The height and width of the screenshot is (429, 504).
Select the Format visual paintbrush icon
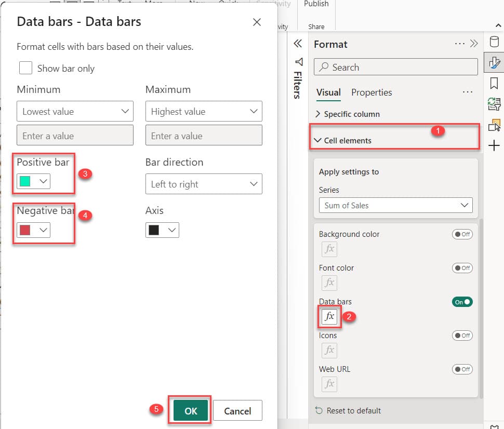494,62
